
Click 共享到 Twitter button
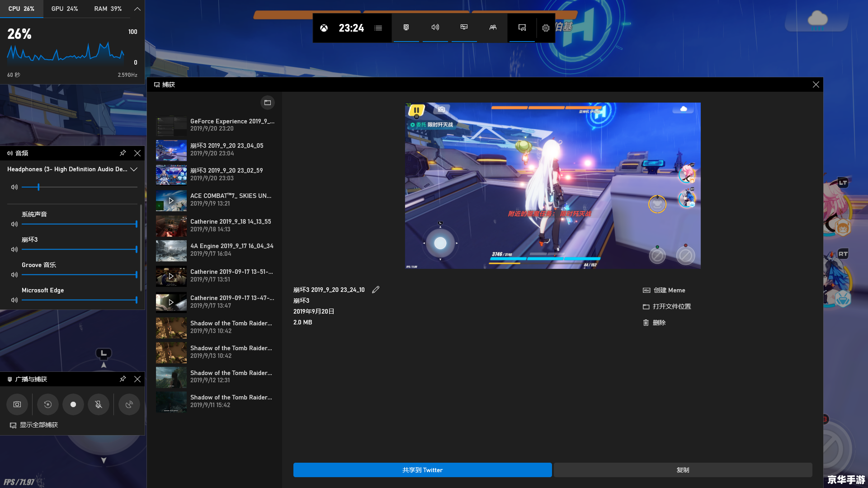coord(422,470)
